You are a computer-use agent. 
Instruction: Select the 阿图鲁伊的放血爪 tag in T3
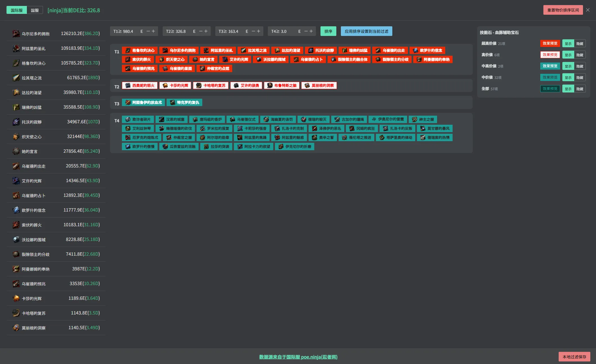143,102
